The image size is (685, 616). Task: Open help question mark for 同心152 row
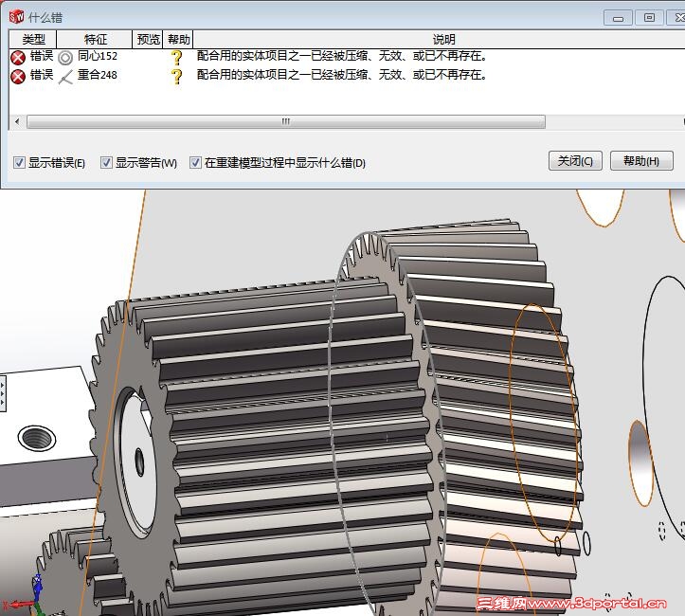[x=176, y=58]
